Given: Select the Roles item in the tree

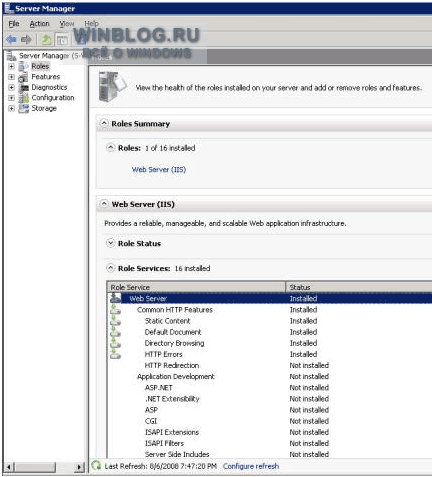Looking at the screenshot, I should pos(40,66).
